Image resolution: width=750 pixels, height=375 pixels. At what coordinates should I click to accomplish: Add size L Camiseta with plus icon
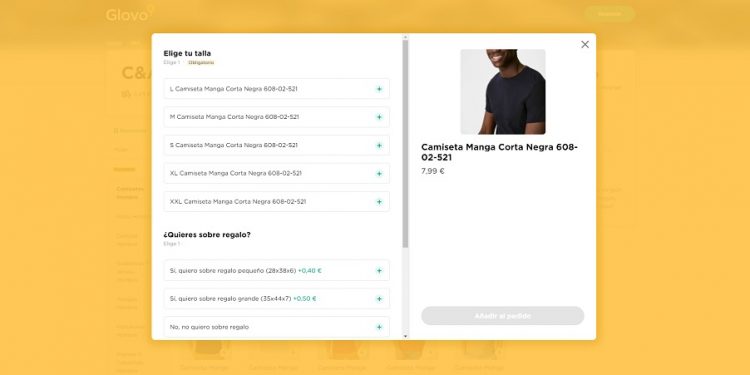379,89
